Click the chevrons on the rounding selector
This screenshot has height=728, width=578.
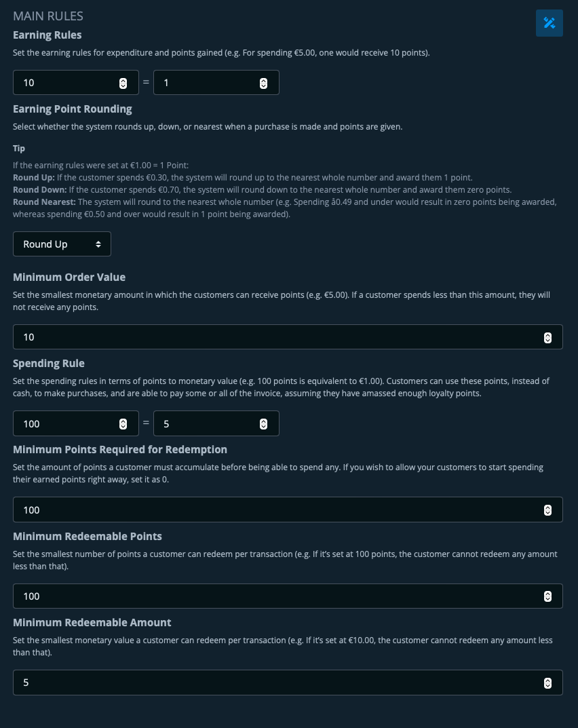tap(98, 244)
